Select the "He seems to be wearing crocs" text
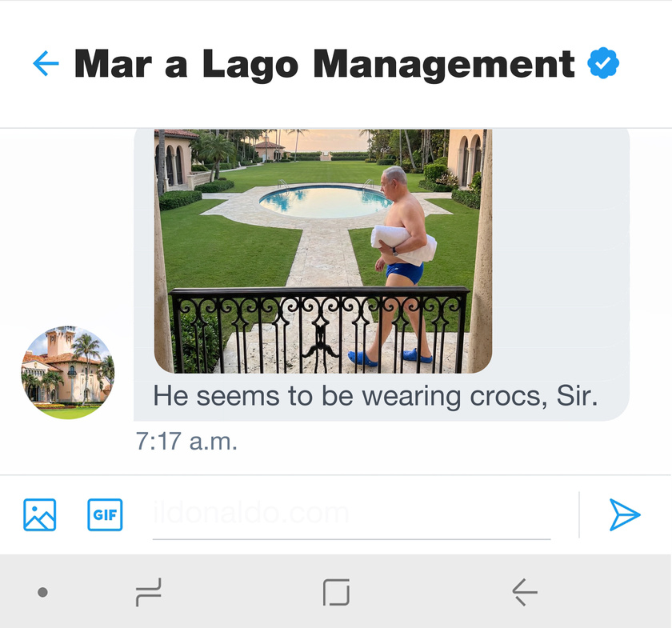This screenshot has width=672, height=628. 375,396
